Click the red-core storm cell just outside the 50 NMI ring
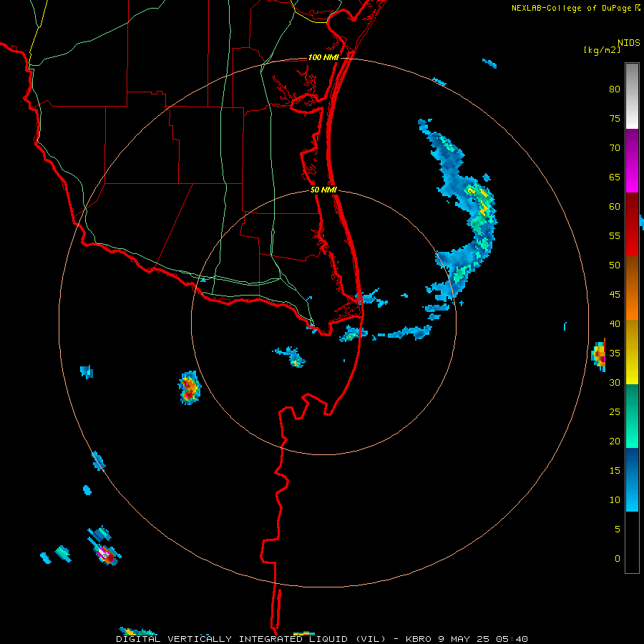The width and height of the screenshot is (644, 644). tap(190, 387)
